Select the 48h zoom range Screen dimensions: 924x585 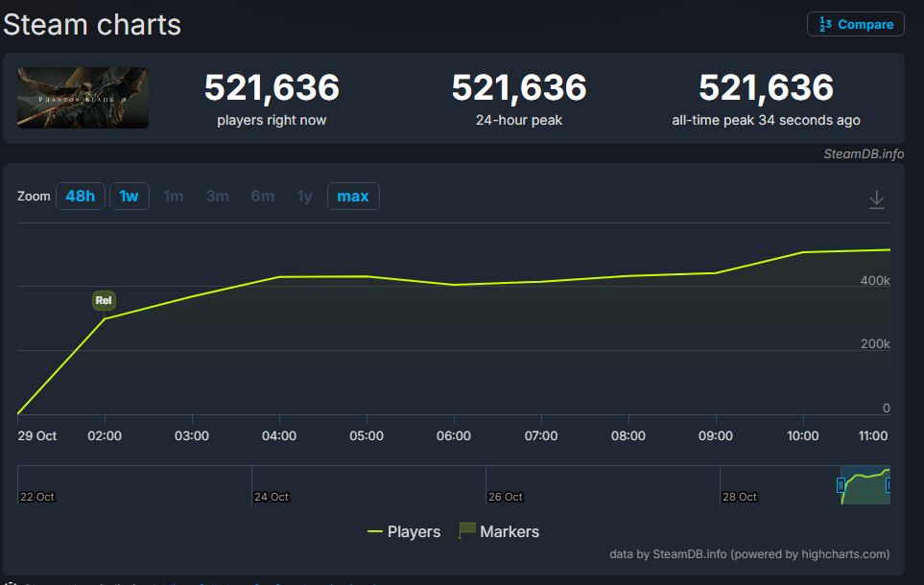[81, 197]
